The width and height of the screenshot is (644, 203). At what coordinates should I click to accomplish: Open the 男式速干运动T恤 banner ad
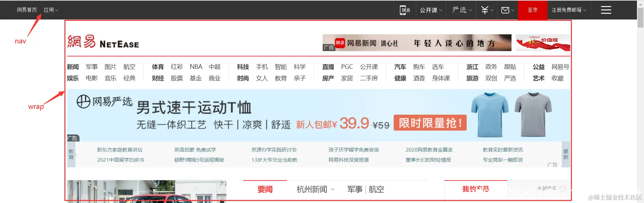click(319, 115)
